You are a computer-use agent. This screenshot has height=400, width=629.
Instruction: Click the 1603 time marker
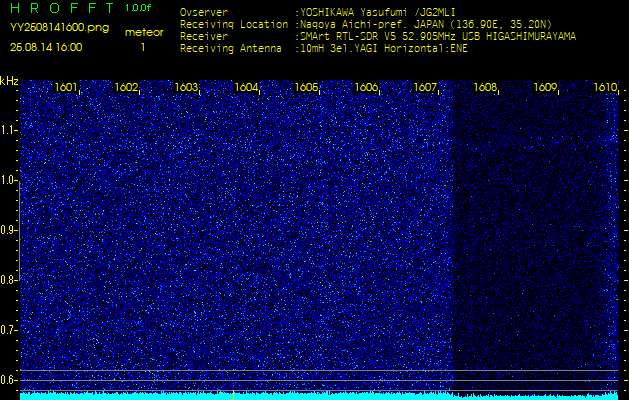click(x=186, y=87)
